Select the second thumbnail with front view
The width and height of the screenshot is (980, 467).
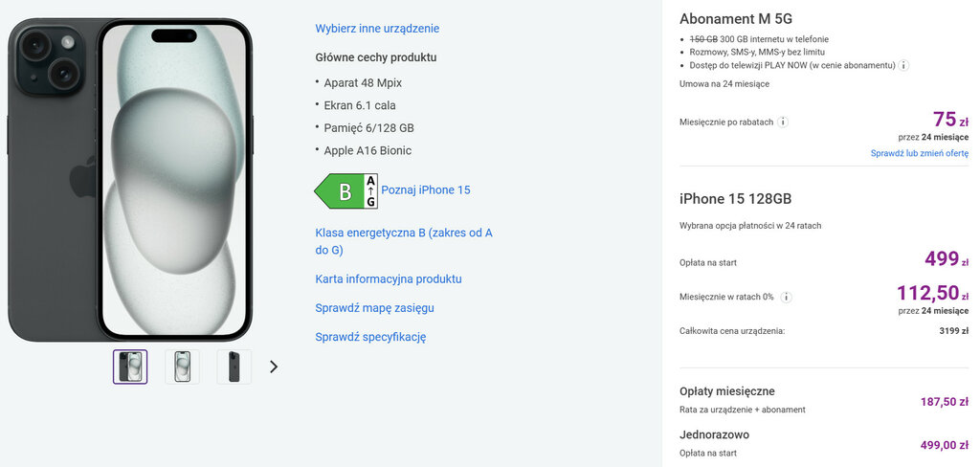(182, 367)
